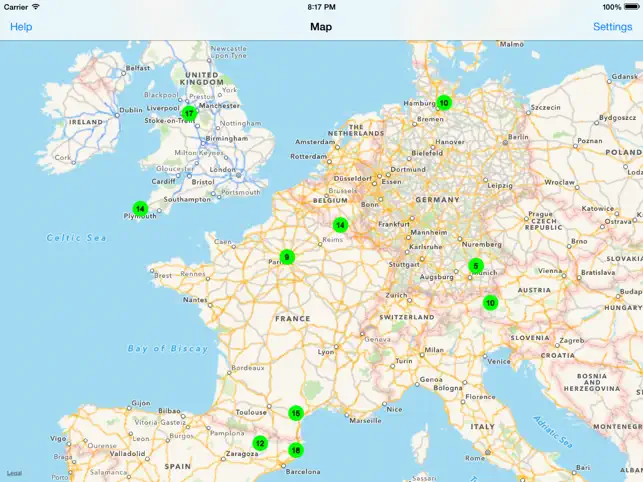Click the Zurich city label
The height and width of the screenshot is (482, 643).
(397, 295)
